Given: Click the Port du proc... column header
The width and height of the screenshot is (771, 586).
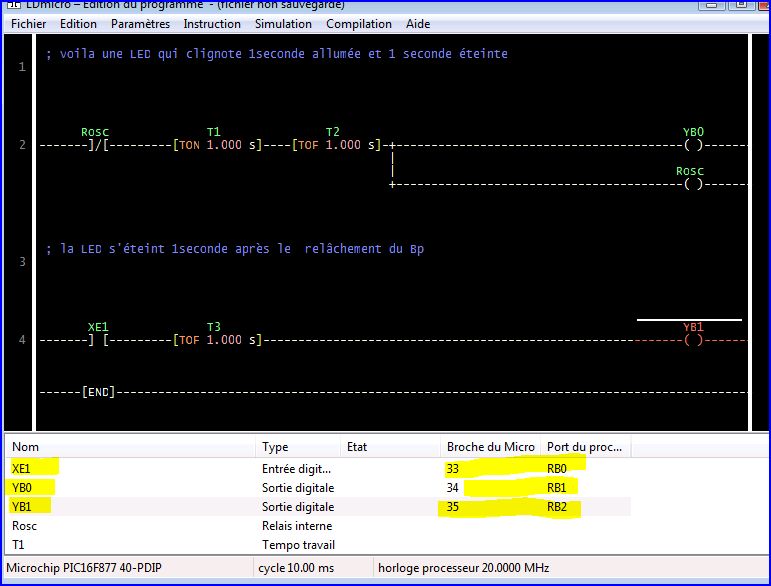Looking at the screenshot, I should coord(585,446).
